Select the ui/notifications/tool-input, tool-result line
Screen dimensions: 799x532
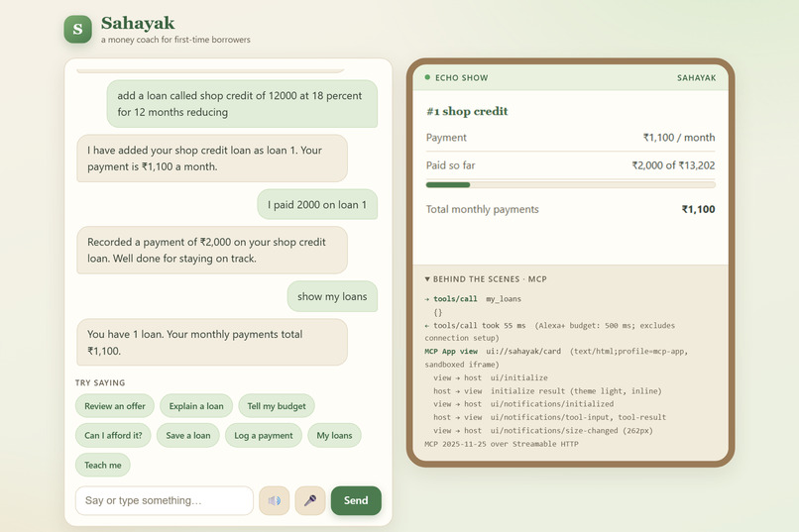click(x=549, y=417)
